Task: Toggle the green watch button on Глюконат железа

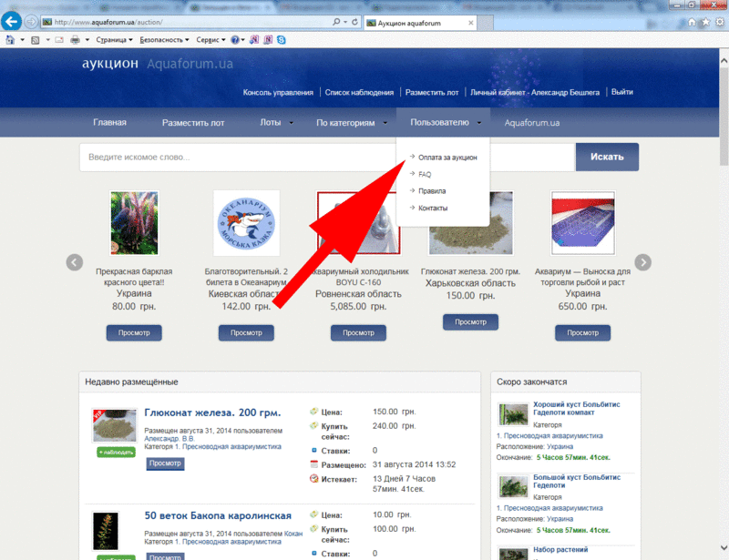Action: tap(116, 452)
